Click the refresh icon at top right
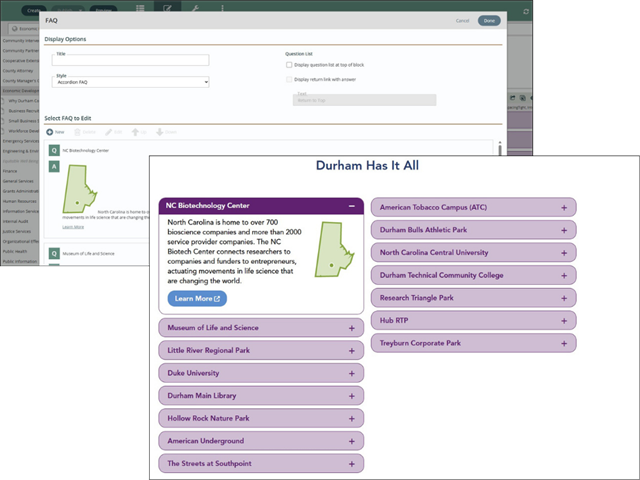Screen dimensions: 640x480 (x=526, y=11)
